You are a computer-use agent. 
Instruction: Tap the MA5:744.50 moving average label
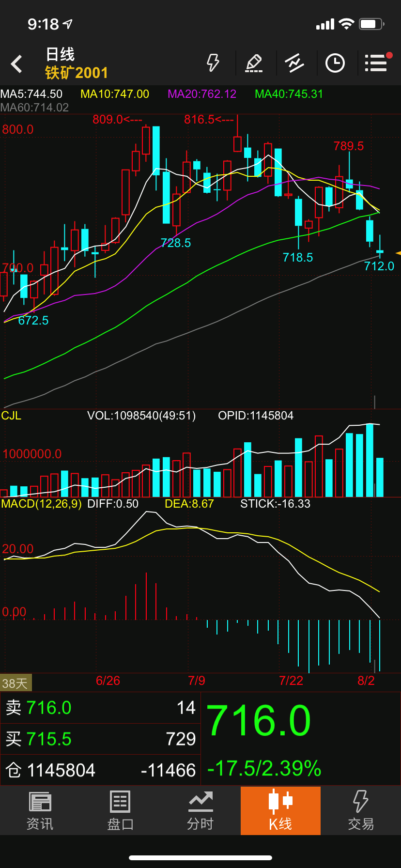point(31,94)
